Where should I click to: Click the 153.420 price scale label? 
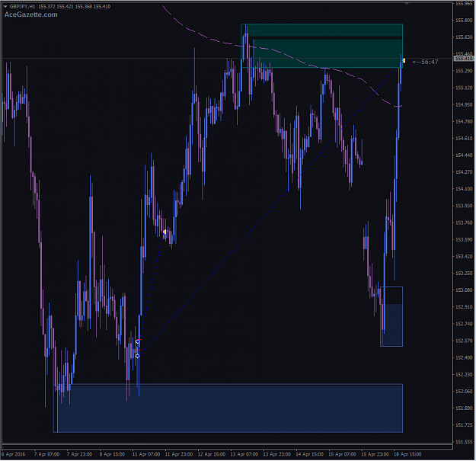point(464,256)
